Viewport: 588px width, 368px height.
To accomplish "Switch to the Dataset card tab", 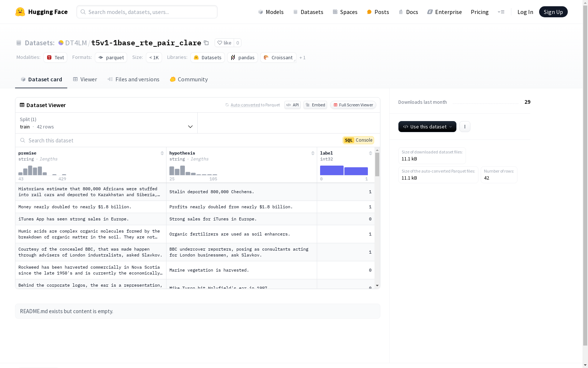I will point(41,79).
